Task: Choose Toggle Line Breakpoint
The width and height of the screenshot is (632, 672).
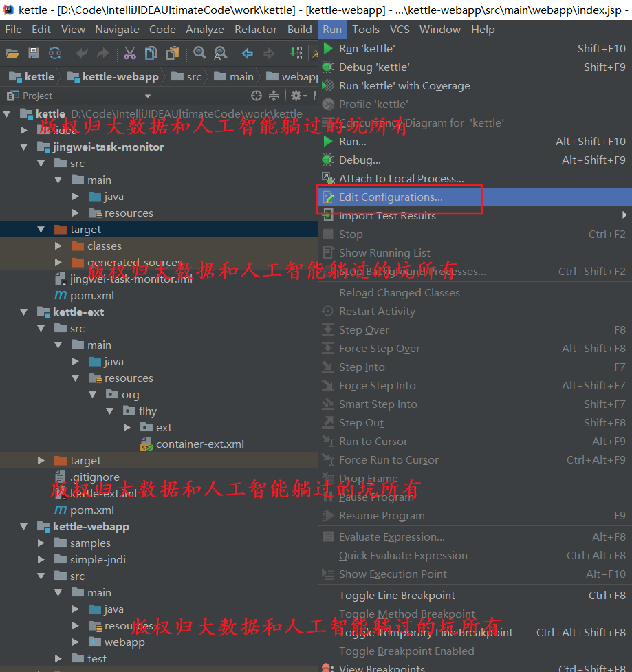Action: [x=475, y=595]
